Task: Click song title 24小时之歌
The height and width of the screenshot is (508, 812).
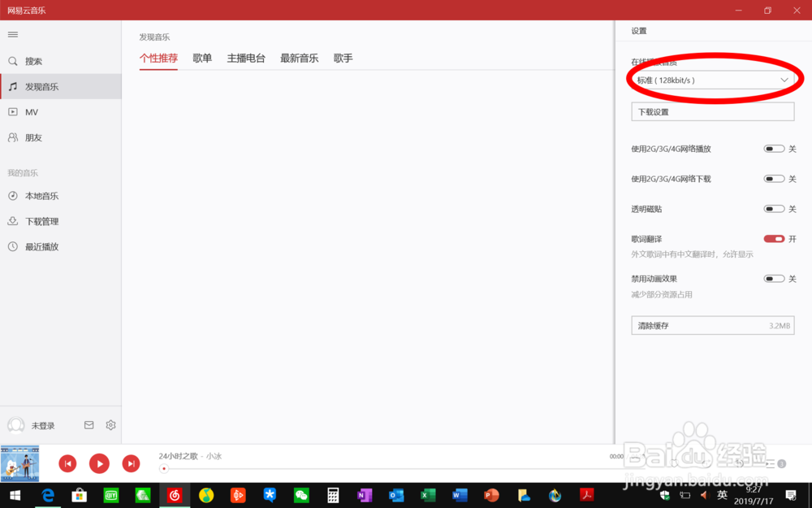Action: pyautogui.click(x=178, y=456)
